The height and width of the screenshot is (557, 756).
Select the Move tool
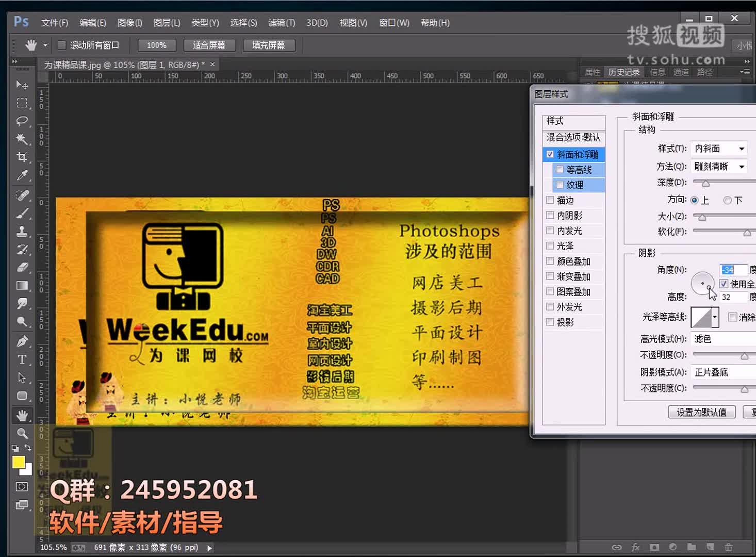[22, 85]
